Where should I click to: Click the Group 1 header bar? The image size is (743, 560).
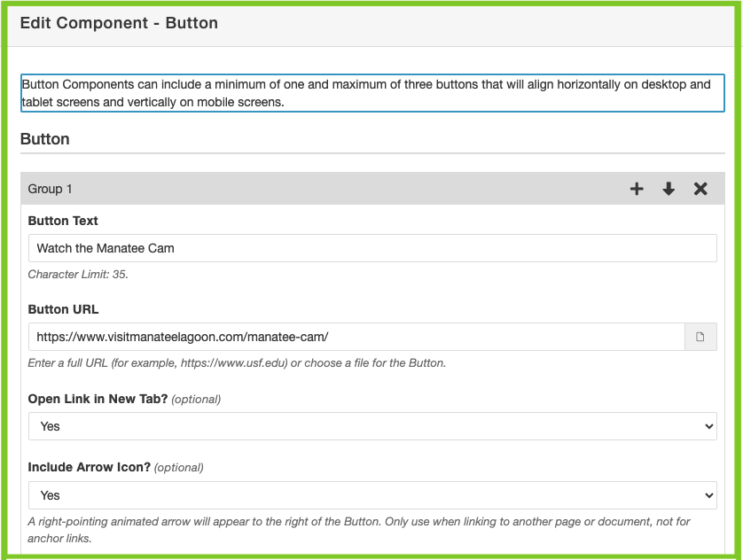(x=266, y=189)
